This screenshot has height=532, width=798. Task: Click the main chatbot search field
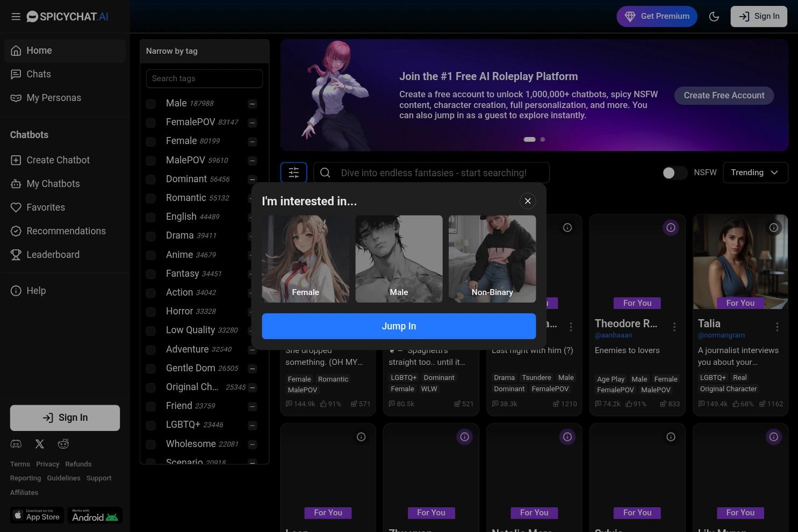(431, 172)
